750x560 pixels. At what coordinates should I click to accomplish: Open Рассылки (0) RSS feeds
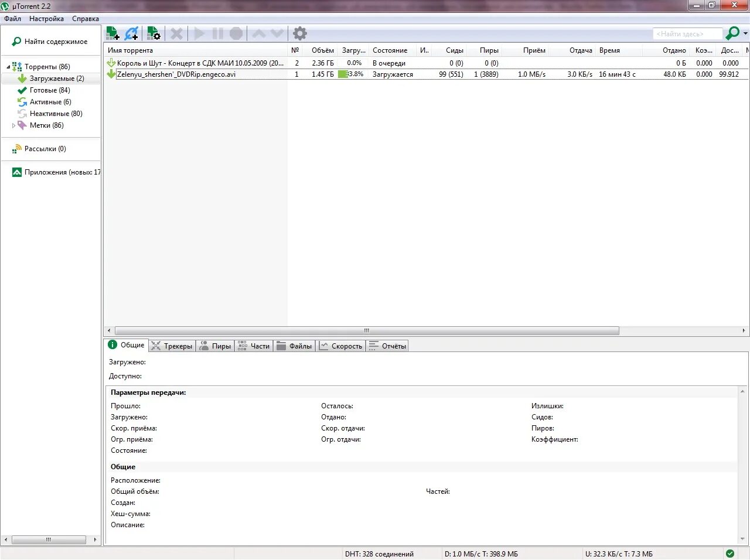(45, 149)
